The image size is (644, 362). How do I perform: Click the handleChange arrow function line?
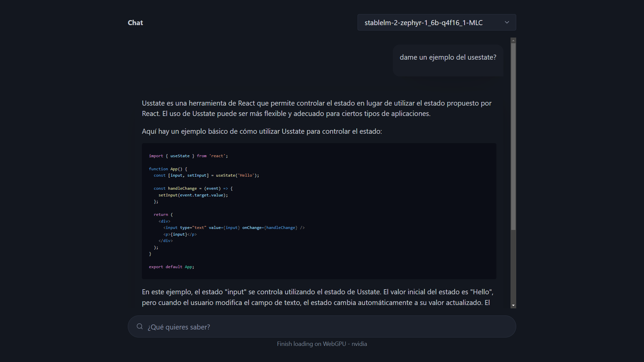[193, 188]
